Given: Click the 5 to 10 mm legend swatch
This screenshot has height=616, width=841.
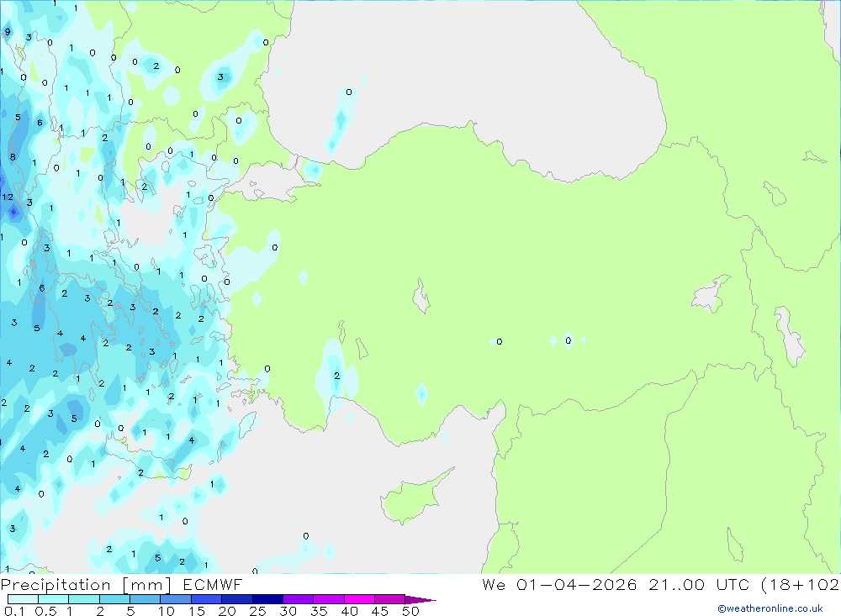Looking at the screenshot, I should [x=145, y=599].
